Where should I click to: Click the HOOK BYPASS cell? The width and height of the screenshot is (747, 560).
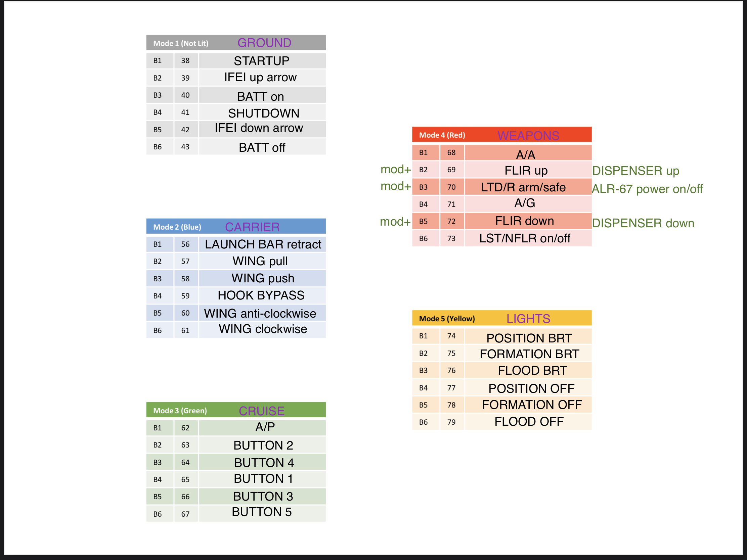262,296
